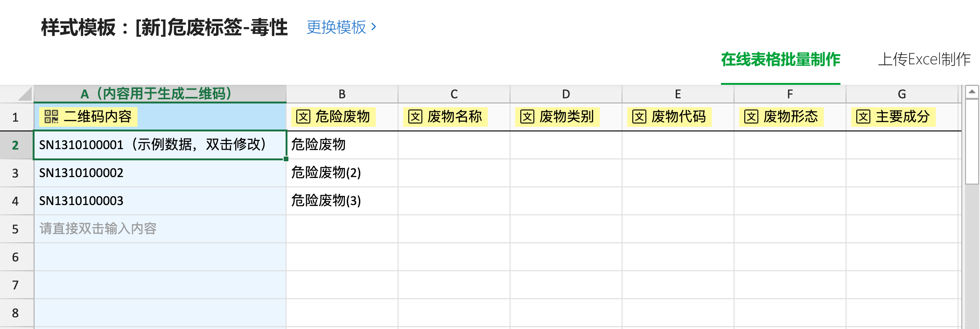Select column D header
Screen dimensions: 980x329
click(566, 94)
